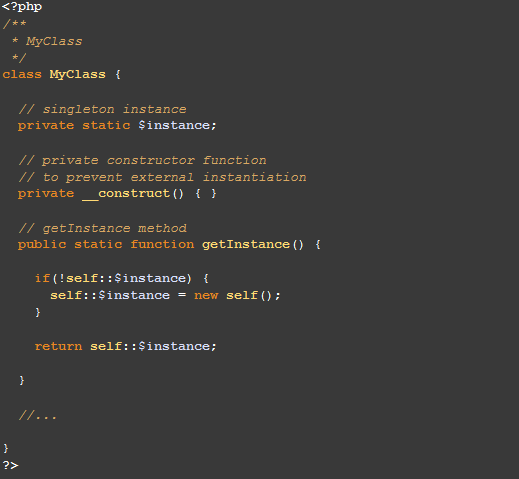Click self::$instance on the assignment line

110,295
